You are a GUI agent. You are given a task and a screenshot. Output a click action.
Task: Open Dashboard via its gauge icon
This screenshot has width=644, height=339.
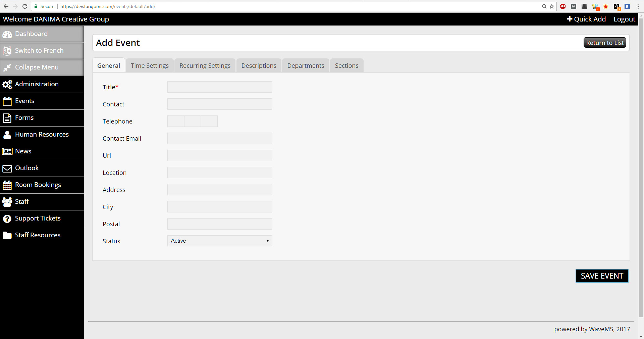pos(7,34)
